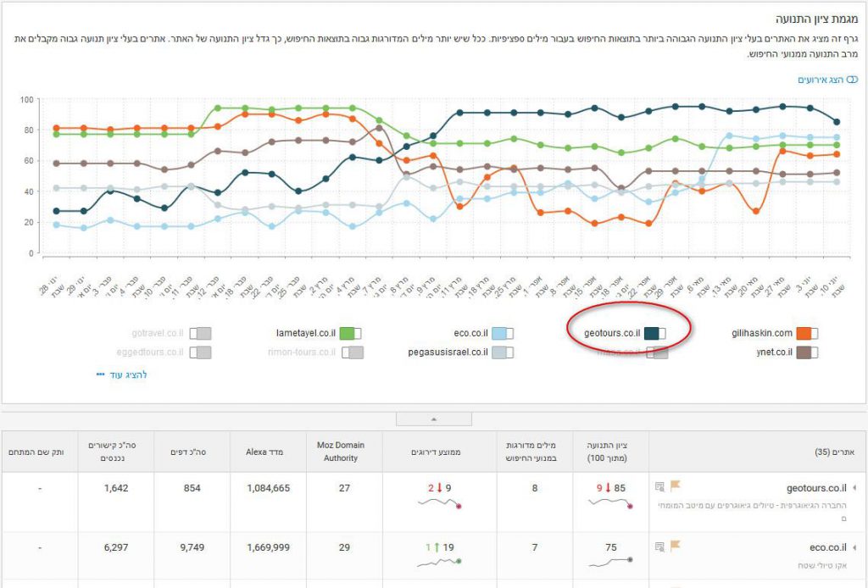The width and height of the screenshot is (868, 588).
Task: Click the last geotours.co.il data point on chart
Action: [837, 122]
